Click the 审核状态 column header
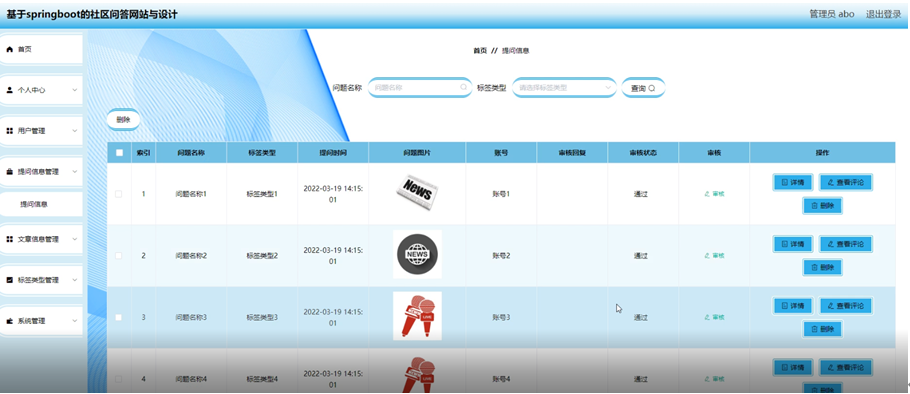 click(643, 153)
